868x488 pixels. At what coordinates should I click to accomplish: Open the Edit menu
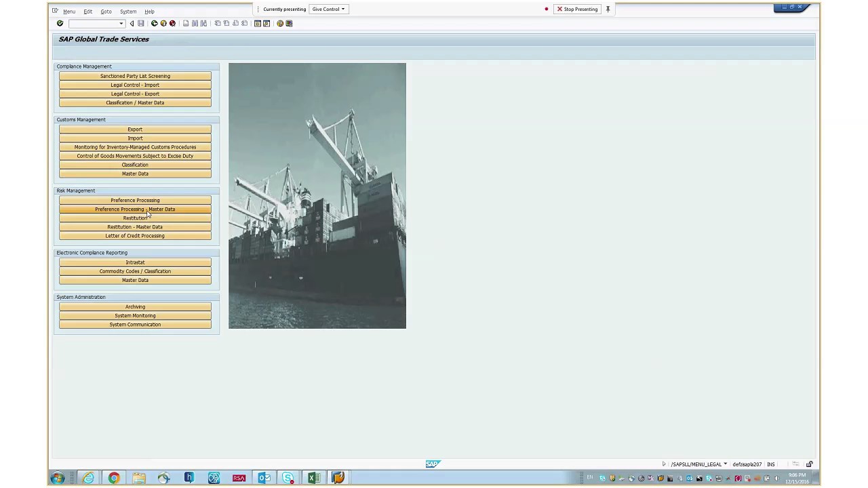[x=88, y=12]
